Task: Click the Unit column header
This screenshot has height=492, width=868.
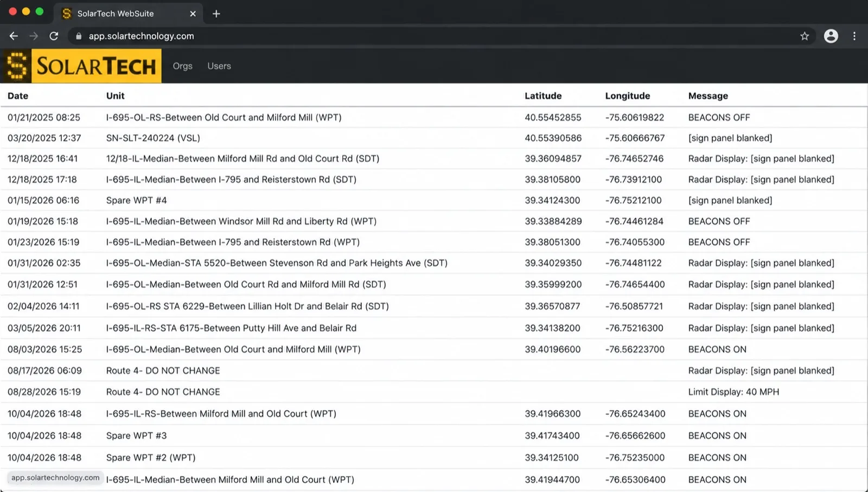Action: pos(116,96)
